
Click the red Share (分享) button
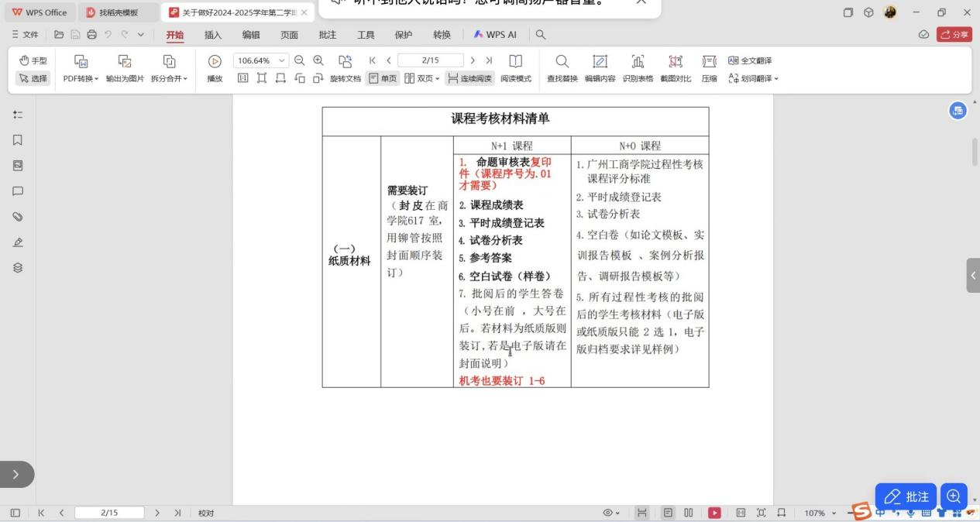pyautogui.click(x=954, y=35)
